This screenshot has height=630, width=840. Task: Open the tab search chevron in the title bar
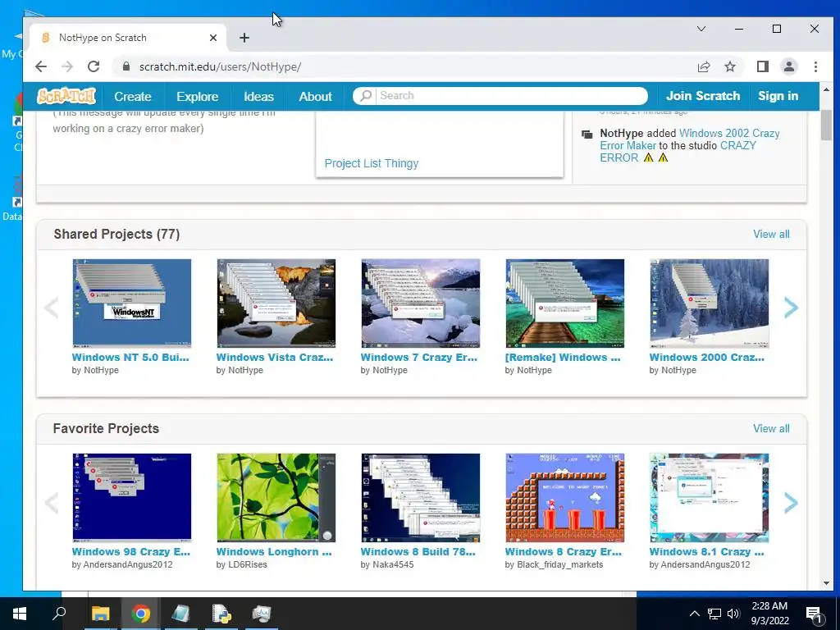701,29
